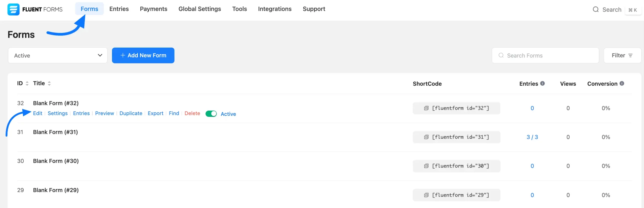
Task: Click the Entries column info icon
Action: [x=543, y=83]
